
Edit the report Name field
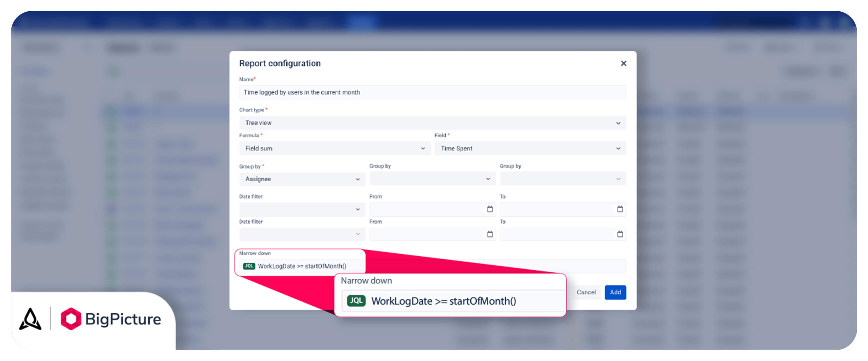(433, 92)
